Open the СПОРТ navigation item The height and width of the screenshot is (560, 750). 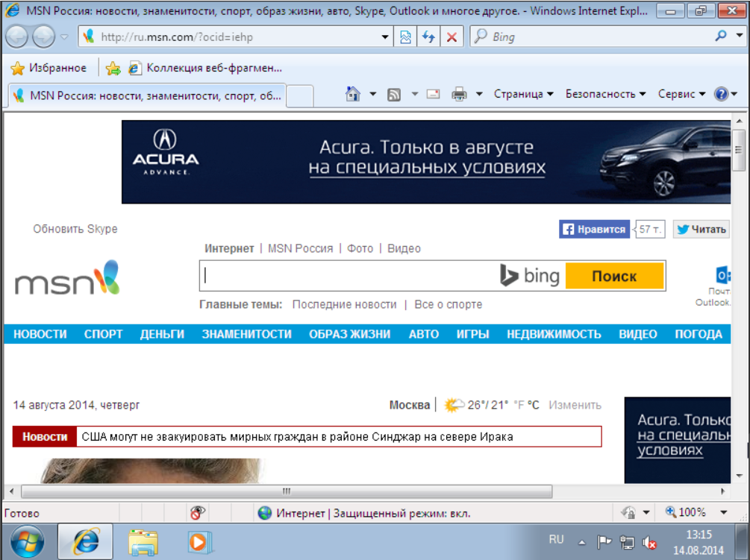(x=103, y=334)
